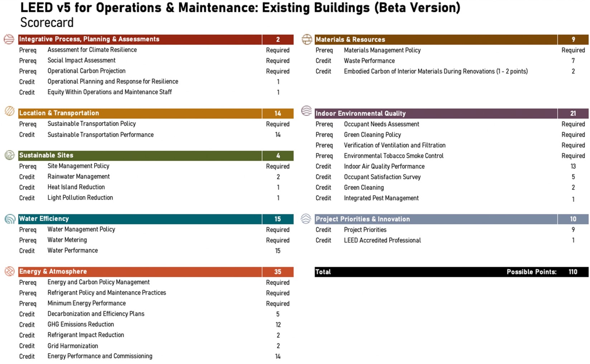Select the Energy & Atmosphere header bar
The height and width of the screenshot is (364, 590).
[x=156, y=272]
